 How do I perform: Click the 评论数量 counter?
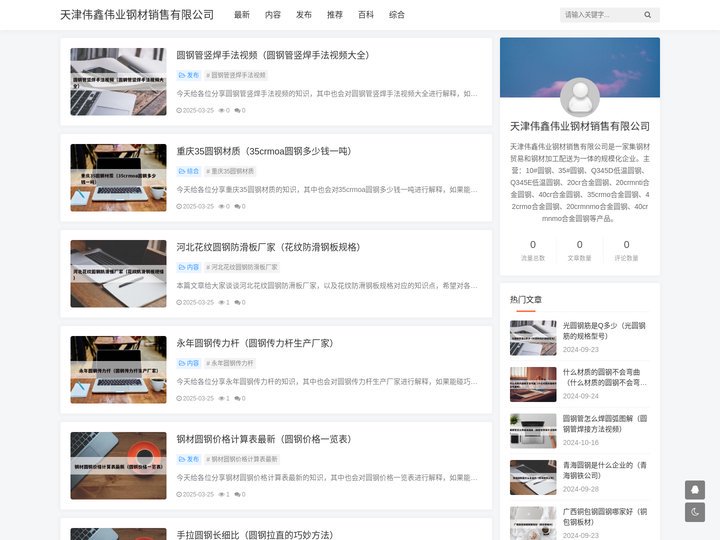[x=626, y=251]
